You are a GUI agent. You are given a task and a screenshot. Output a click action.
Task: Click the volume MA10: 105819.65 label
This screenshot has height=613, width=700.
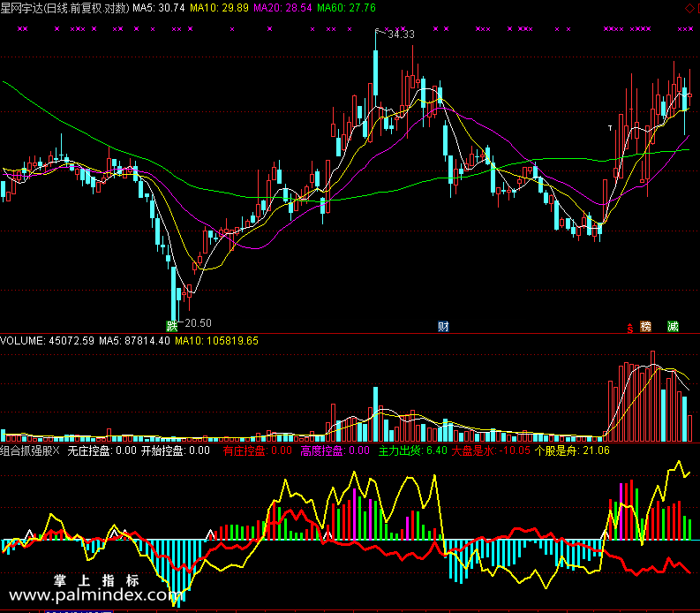coord(216,341)
